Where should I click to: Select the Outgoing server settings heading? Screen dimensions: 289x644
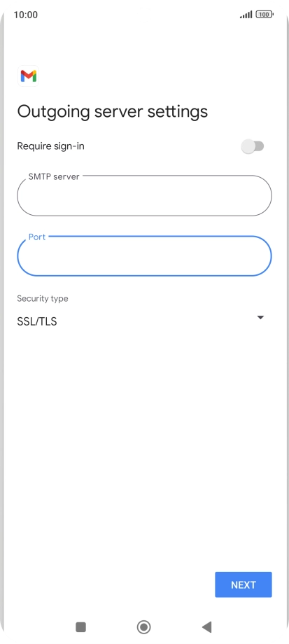pyautogui.click(x=113, y=112)
